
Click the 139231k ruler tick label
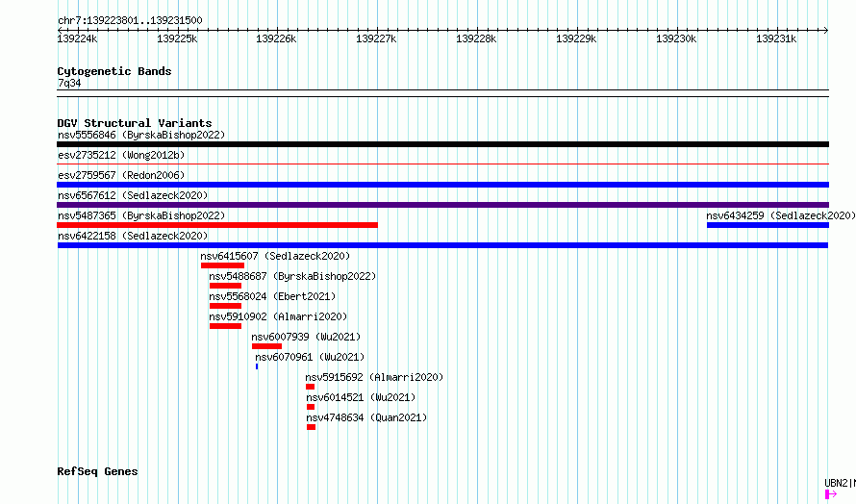point(776,38)
